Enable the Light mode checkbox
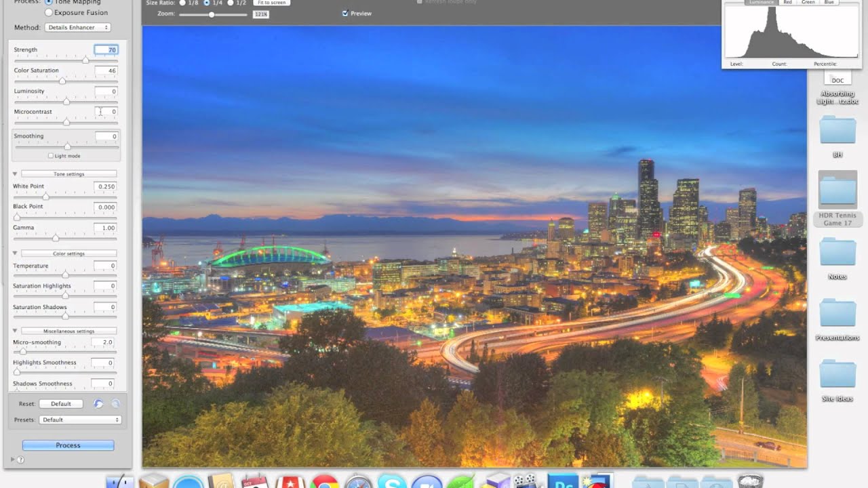This screenshot has height=488, width=868. tap(51, 156)
